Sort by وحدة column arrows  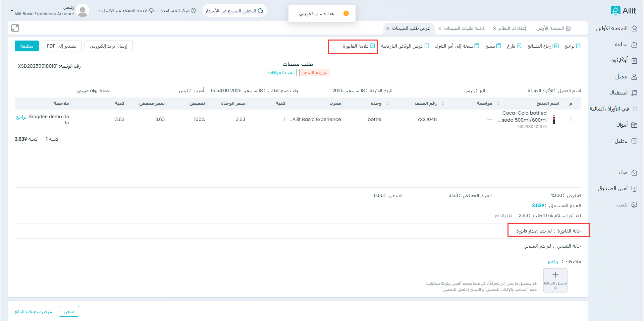point(387,104)
